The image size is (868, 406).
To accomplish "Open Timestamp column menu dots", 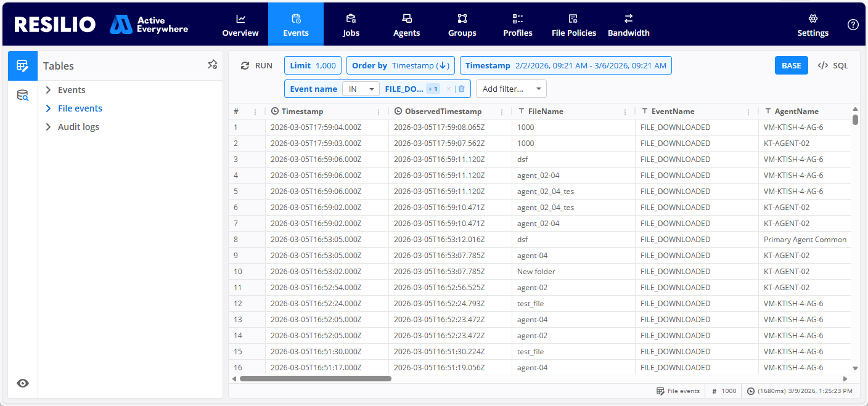I will tap(379, 112).
